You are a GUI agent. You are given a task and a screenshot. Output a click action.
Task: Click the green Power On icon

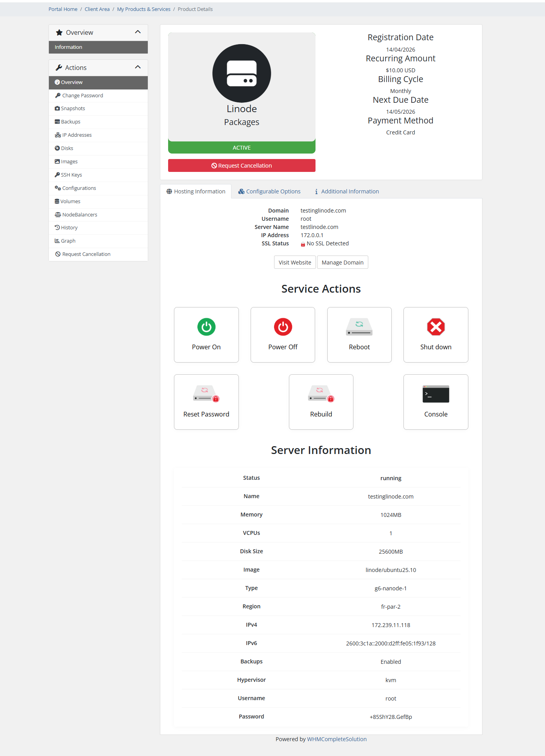pos(206,327)
